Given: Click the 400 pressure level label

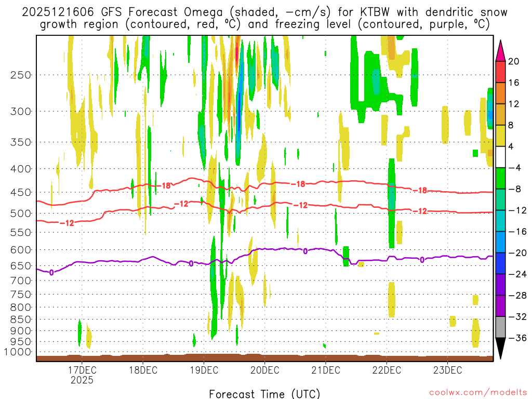Looking at the screenshot, I should pyautogui.click(x=21, y=169).
